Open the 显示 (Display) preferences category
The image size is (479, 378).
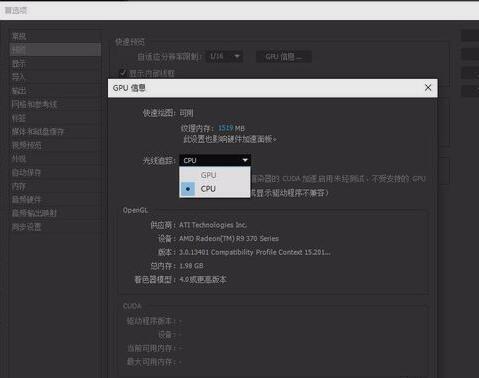[19, 63]
